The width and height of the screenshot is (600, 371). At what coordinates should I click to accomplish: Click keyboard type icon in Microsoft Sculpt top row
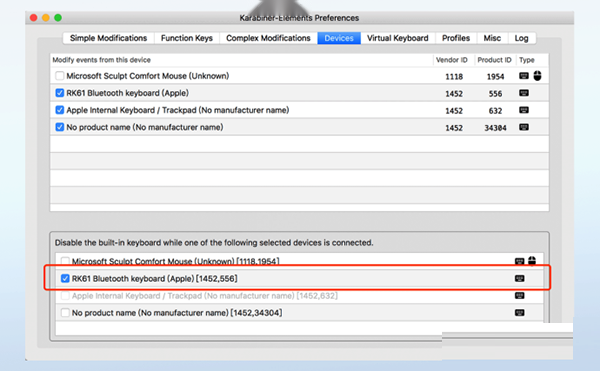click(x=524, y=76)
